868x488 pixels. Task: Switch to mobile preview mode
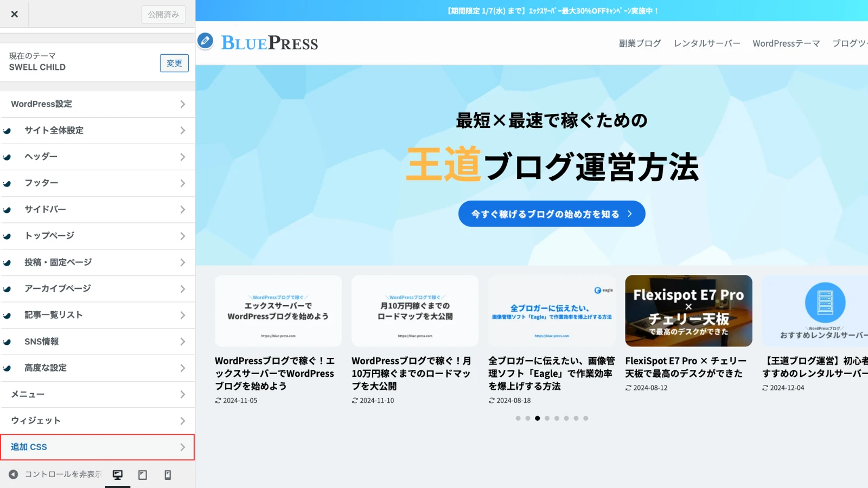(x=168, y=475)
